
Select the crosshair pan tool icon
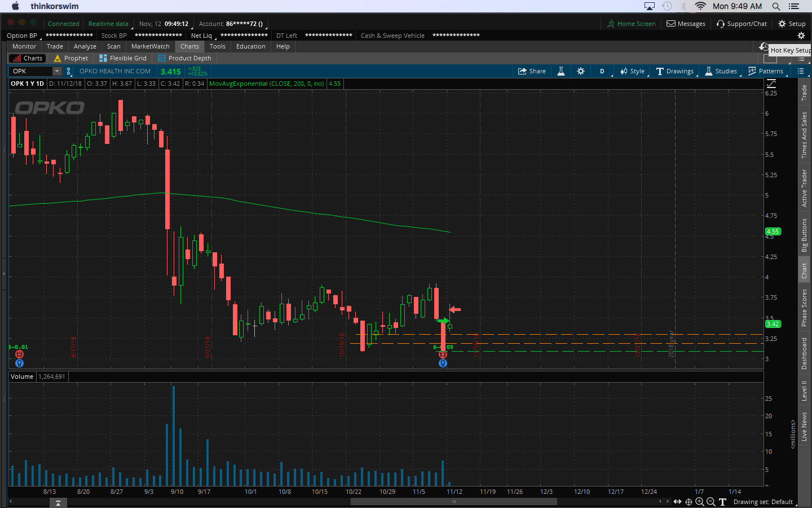(689, 502)
